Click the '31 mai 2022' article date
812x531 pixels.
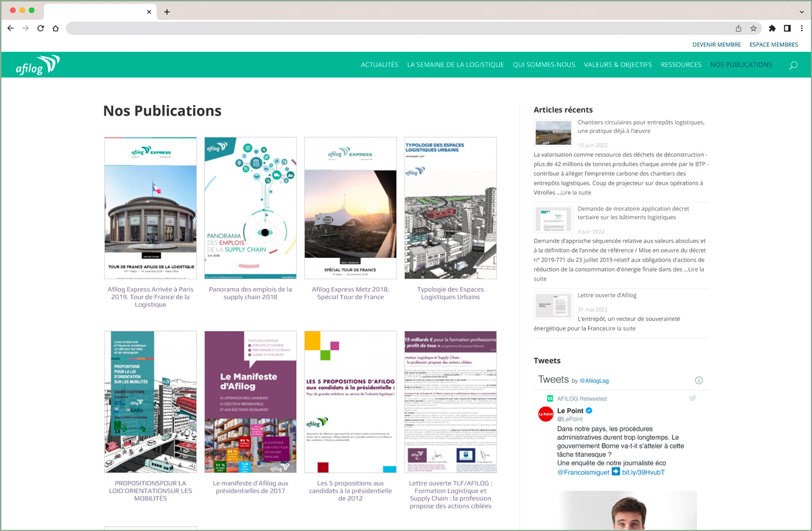[593, 309]
